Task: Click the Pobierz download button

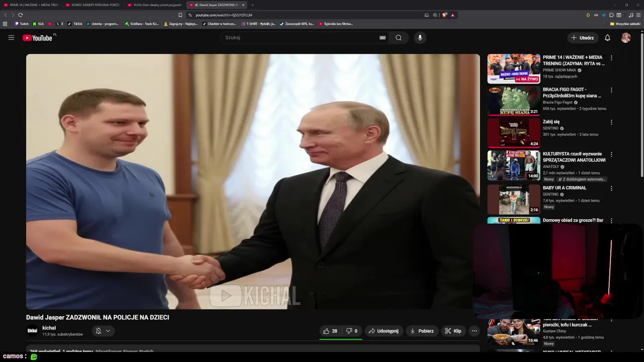Action: pyautogui.click(x=422, y=331)
